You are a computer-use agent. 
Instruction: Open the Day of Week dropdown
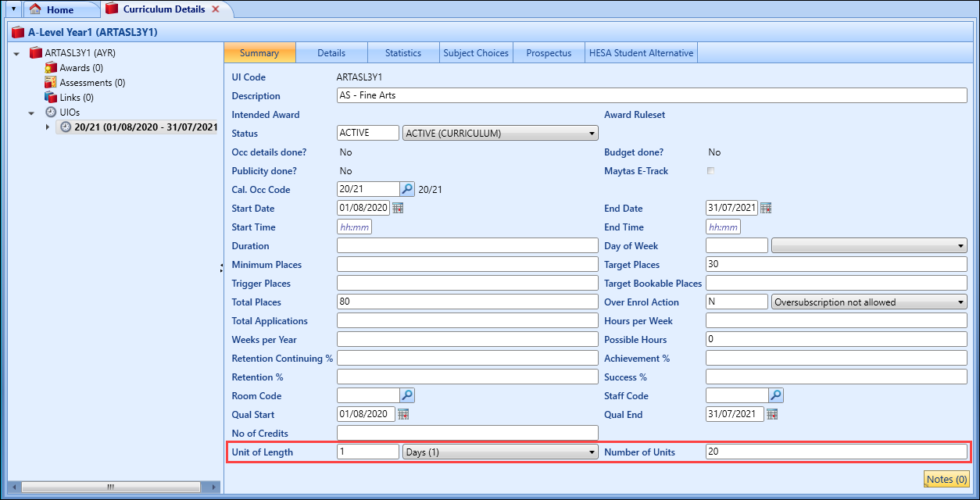pos(869,245)
